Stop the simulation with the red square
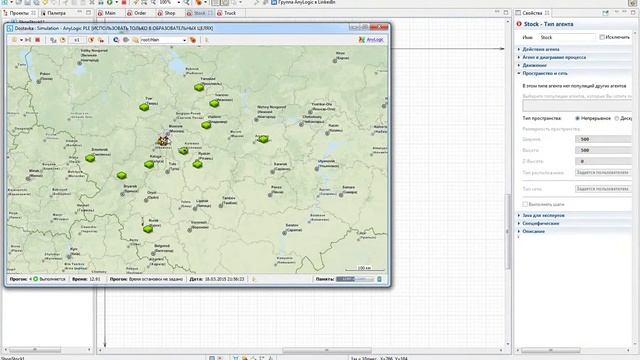This screenshot has height=360, width=640. (x=38, y=40)
